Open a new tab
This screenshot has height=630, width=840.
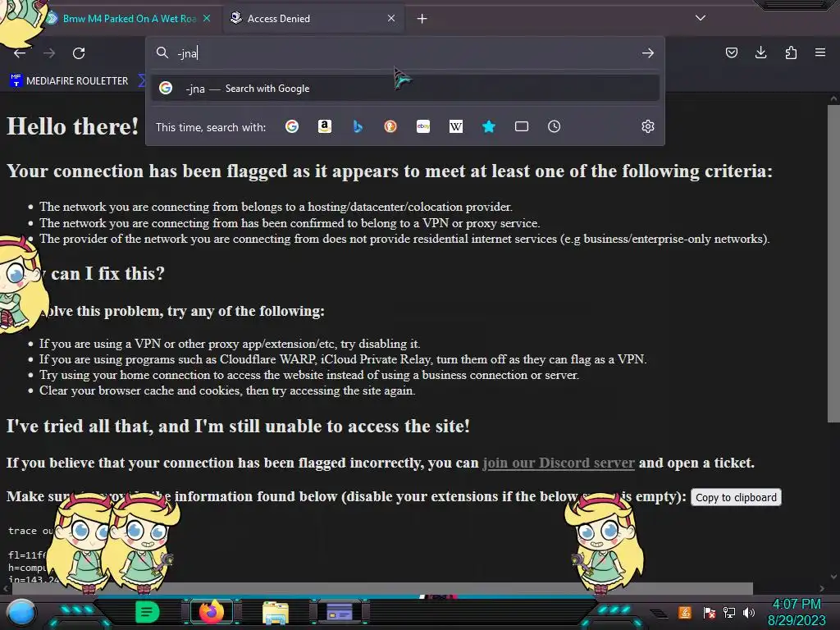click(x=422, y=19)
